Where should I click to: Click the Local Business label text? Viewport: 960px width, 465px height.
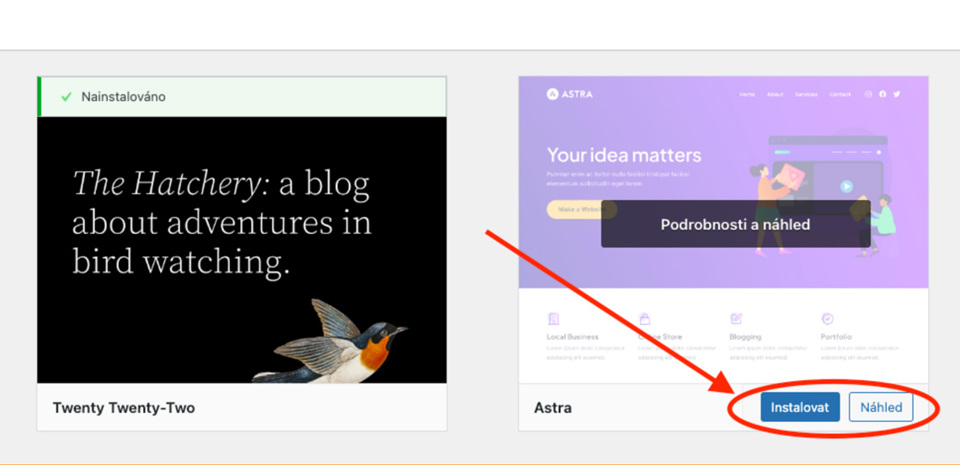(x=572, y=337)
